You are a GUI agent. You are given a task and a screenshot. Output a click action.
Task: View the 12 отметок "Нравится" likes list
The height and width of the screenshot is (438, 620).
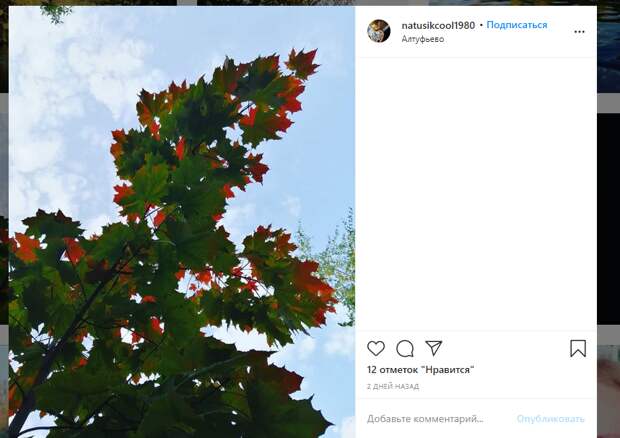[x=420, y=370]
